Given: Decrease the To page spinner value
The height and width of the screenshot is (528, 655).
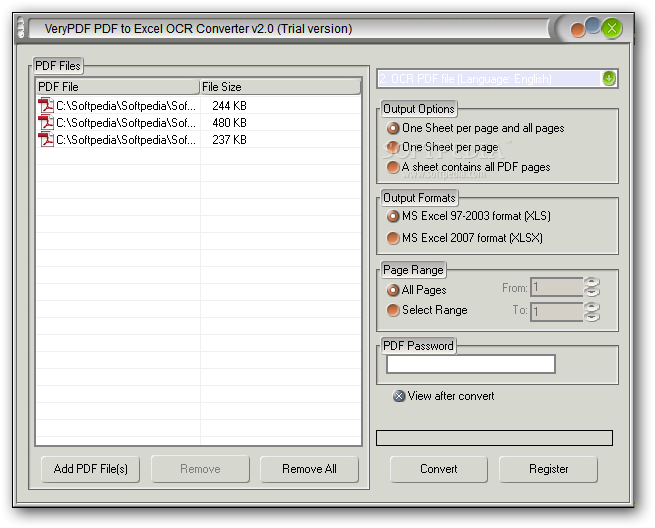Looking at the screenshot, I should (592, 317).
